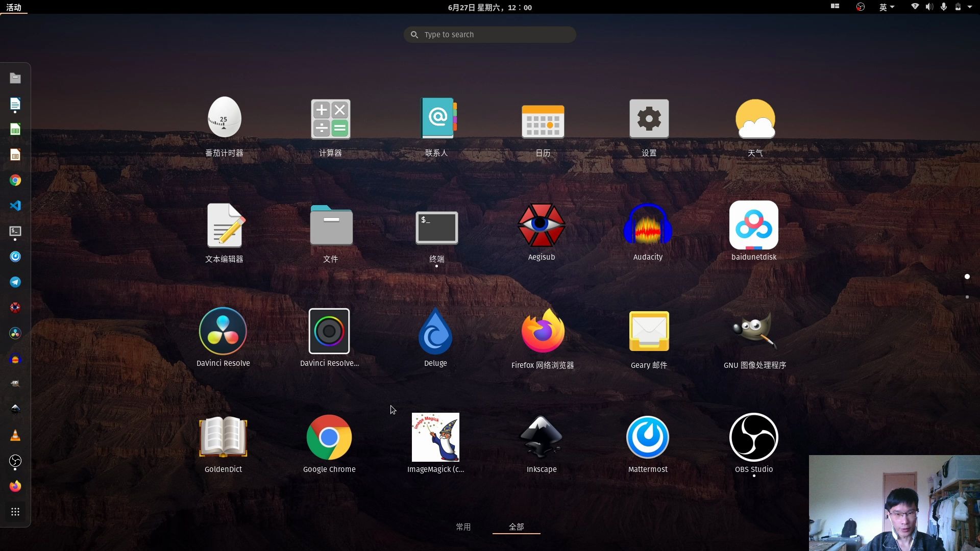
Task: Go to second app page indicator dot
Action: coord(967,297)
